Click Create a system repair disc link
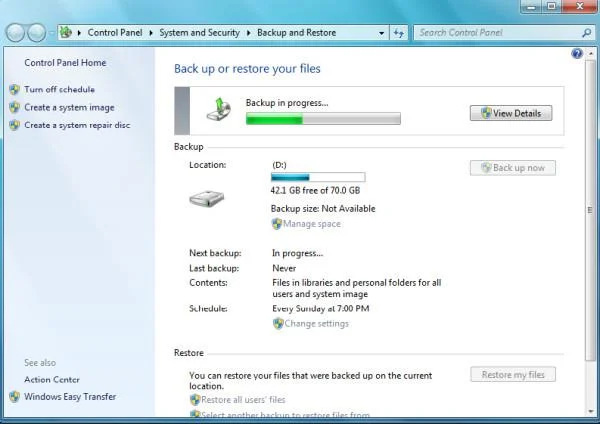The height and width of the screenshot is (424, 600). pos(77,125)
